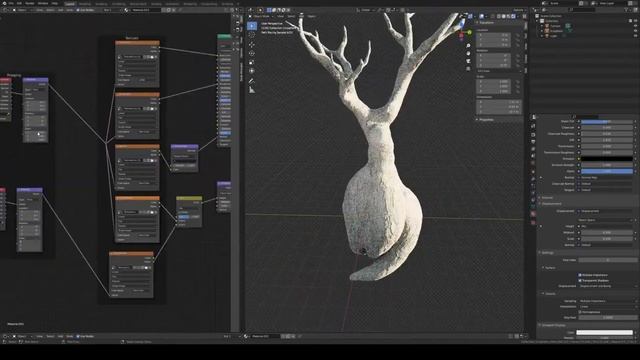
Task: Switch to the Scripting workspace tab
Action: pos(227,4)
